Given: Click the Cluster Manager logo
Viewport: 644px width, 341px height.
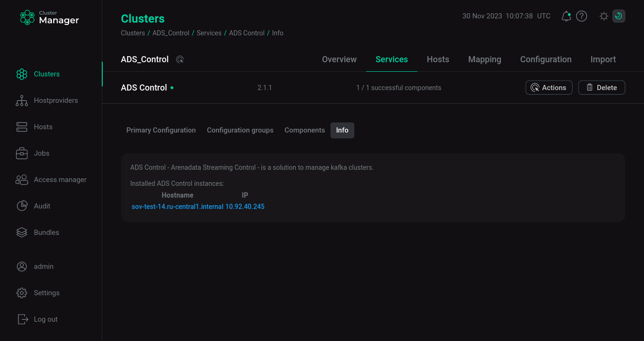Looking at the screenshot, I should (x=49, y=17).
